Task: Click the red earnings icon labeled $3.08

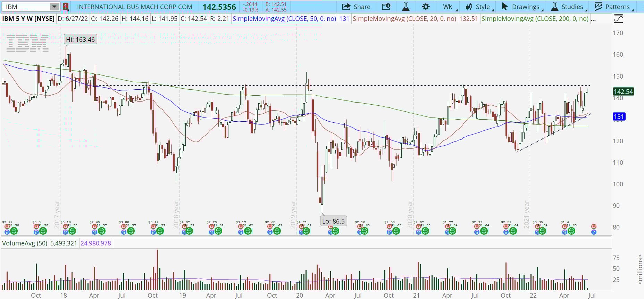Action: 124,226
